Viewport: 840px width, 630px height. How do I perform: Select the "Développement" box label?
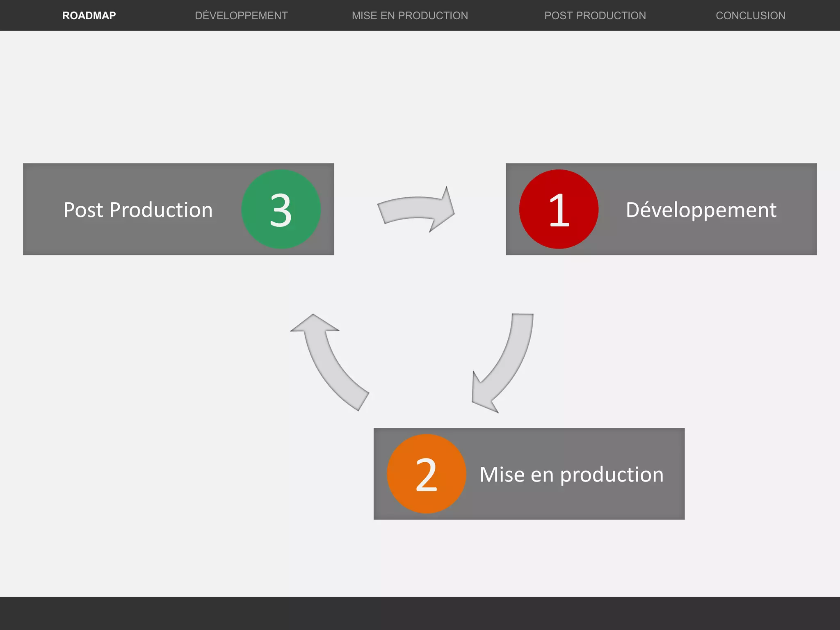(701, 210)
